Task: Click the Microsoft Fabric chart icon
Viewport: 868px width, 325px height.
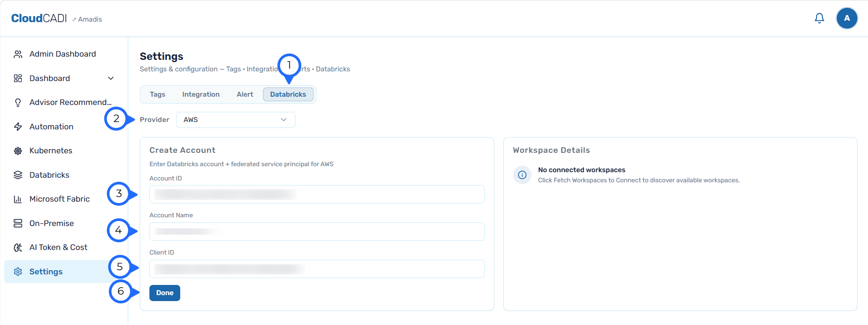Action: (x=18, y=199)
